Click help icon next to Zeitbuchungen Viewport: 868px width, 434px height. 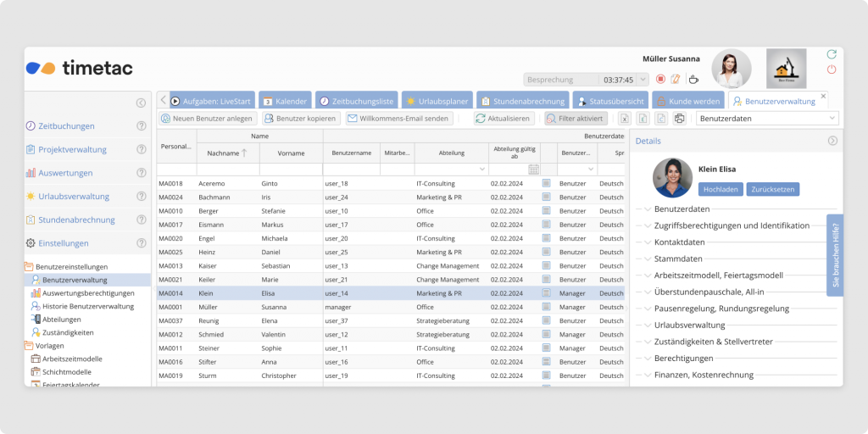pos(142,126)
